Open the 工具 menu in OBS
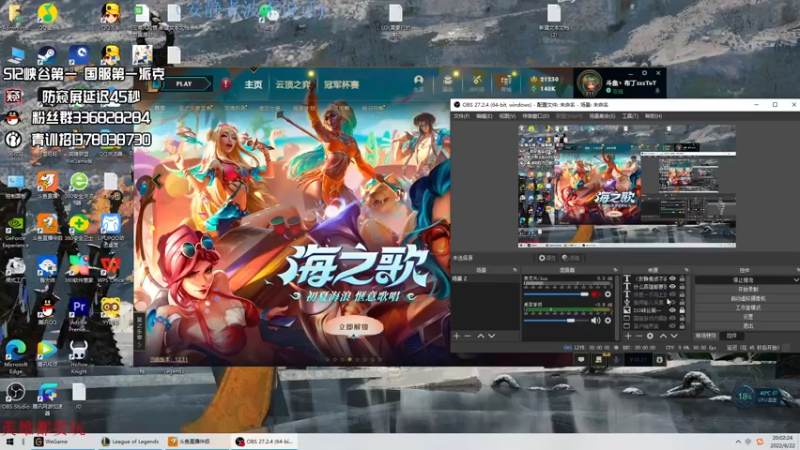 click(630, 116)
